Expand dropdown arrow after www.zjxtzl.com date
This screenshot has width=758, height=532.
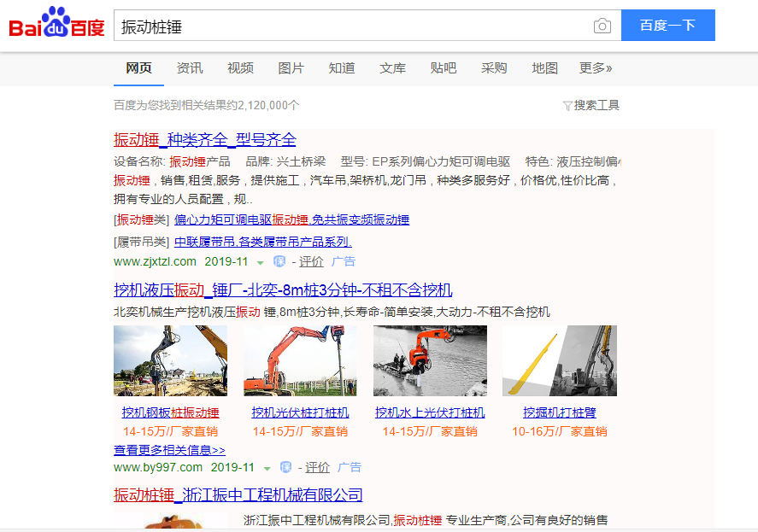260,263
